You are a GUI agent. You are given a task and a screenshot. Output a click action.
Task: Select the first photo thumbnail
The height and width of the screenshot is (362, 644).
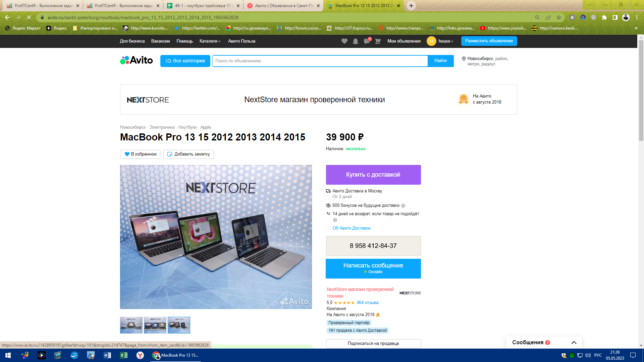point(131,325)
